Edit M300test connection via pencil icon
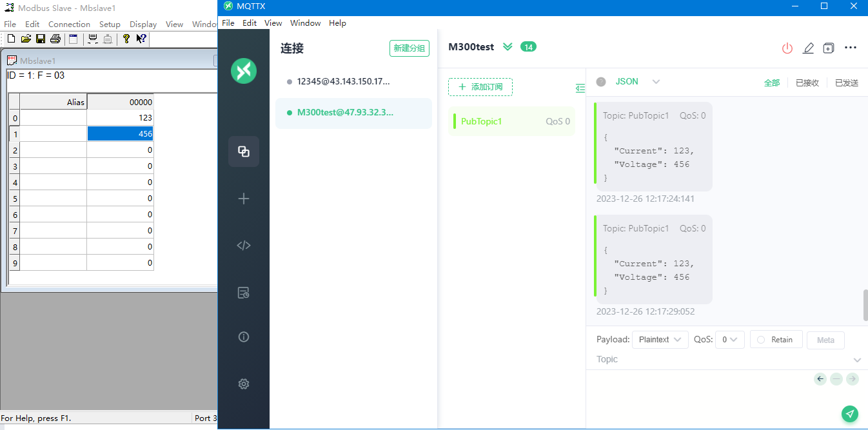The height and width of the screenshot is (430, 868). pos(808,48)
